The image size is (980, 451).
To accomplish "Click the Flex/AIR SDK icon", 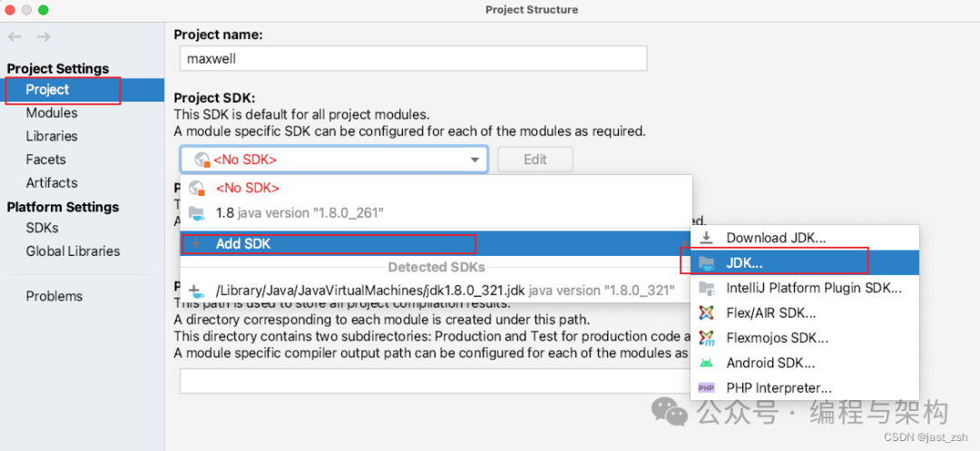I will 706,313.
